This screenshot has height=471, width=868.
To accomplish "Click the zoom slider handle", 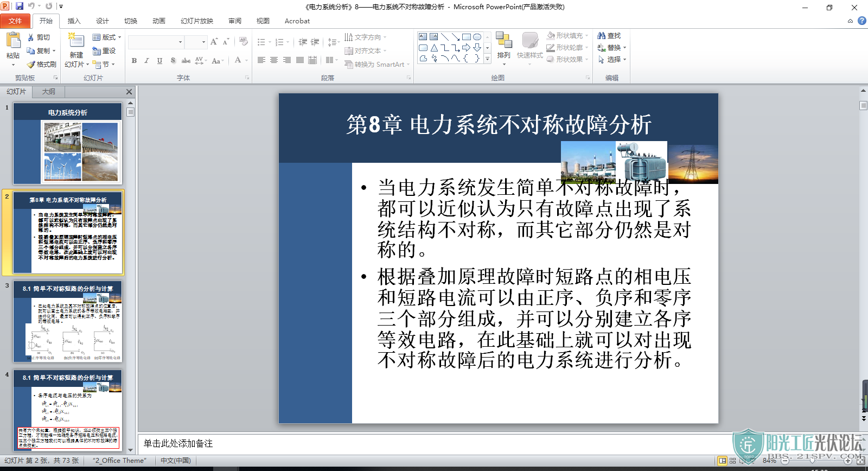I will tap(813, 461).
